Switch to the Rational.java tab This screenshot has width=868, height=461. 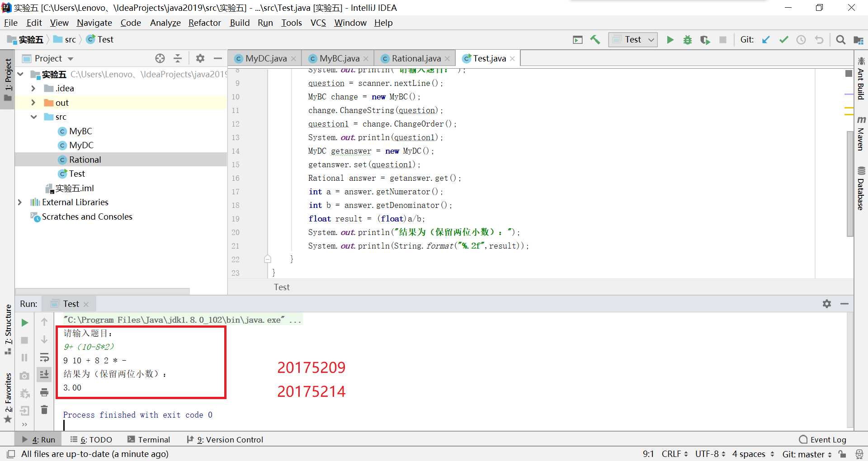415,58
